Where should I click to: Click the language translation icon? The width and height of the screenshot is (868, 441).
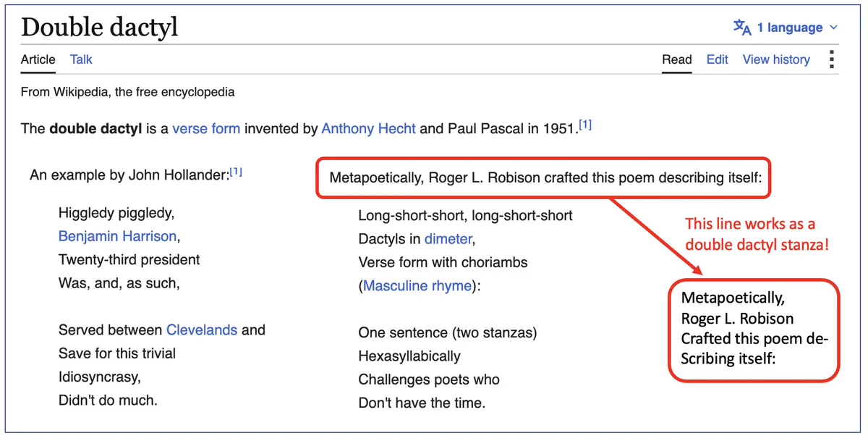point(742,28)
